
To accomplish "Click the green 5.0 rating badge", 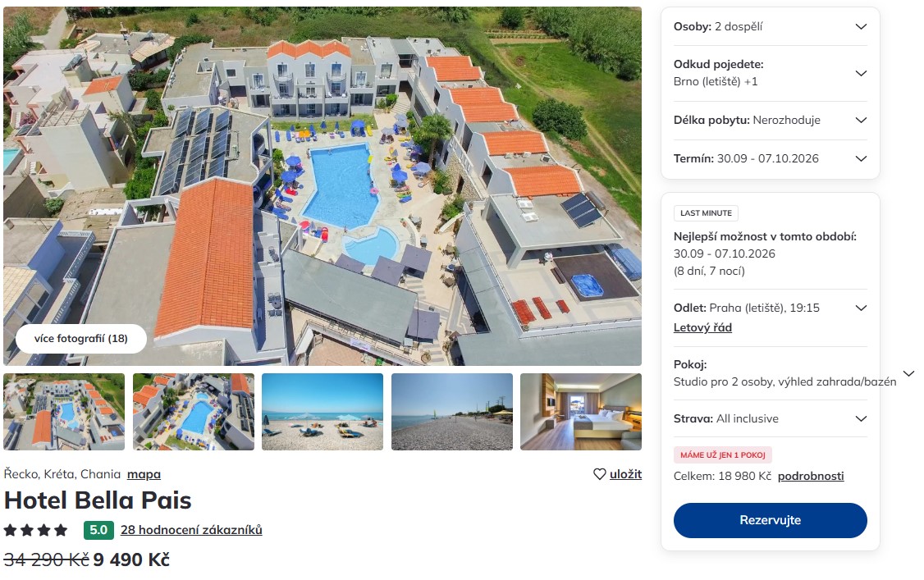I will coord(98,530).
